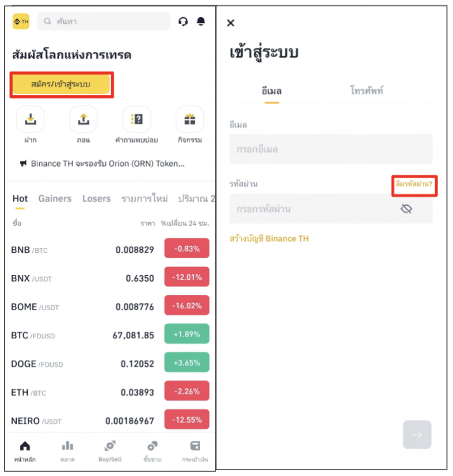Switch to the Losers tab
The height and width of the screenshot is (476, 453).
[97, 199]
